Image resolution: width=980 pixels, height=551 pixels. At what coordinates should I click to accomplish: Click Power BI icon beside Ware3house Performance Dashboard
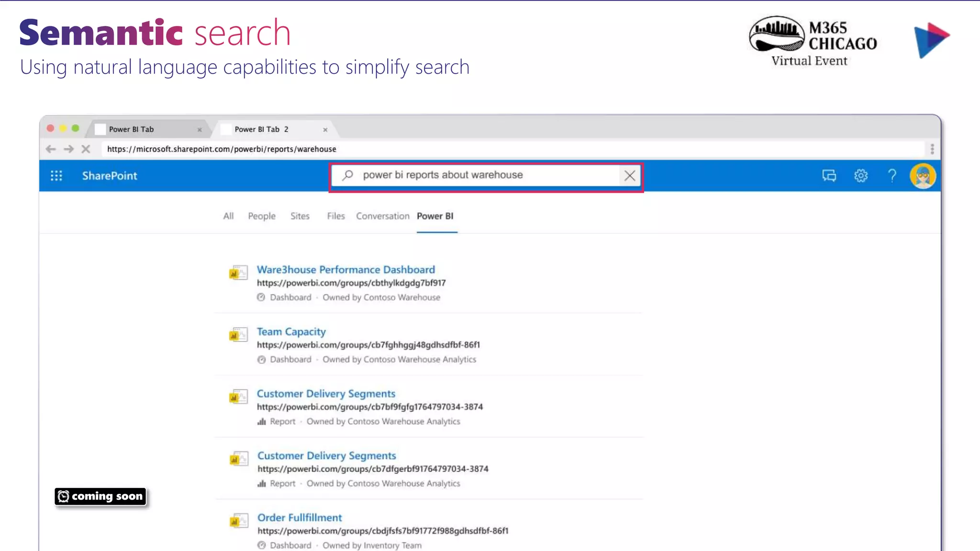(238, 272)
